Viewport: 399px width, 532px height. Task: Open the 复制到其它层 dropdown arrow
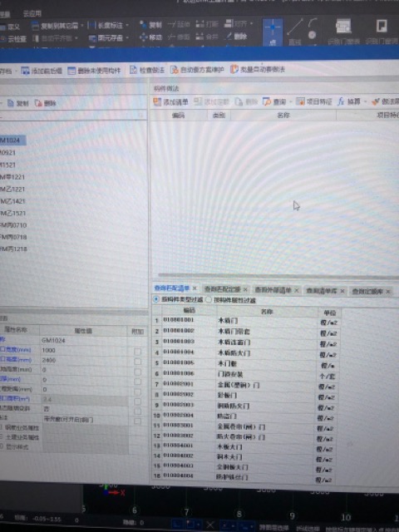click(82, 26)
